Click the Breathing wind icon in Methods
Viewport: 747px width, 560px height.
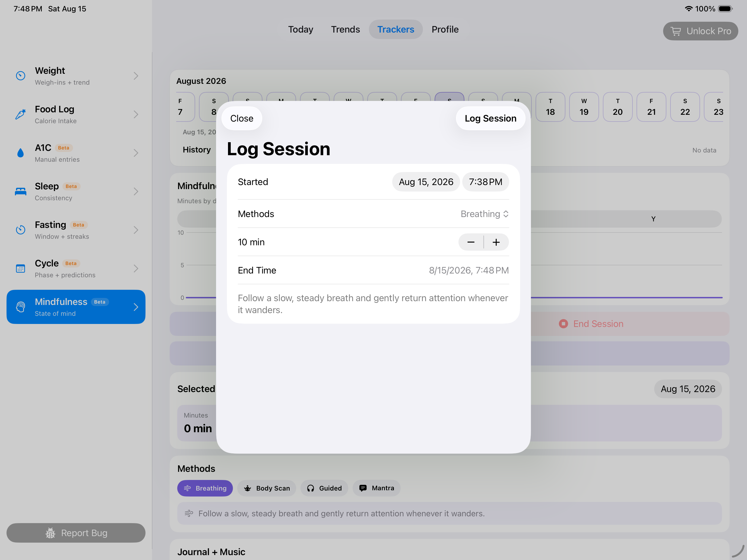187,488
